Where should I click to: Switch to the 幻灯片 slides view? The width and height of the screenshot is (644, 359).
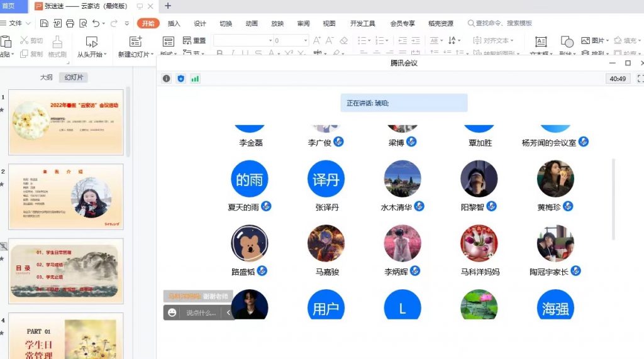tap(73, 77)
